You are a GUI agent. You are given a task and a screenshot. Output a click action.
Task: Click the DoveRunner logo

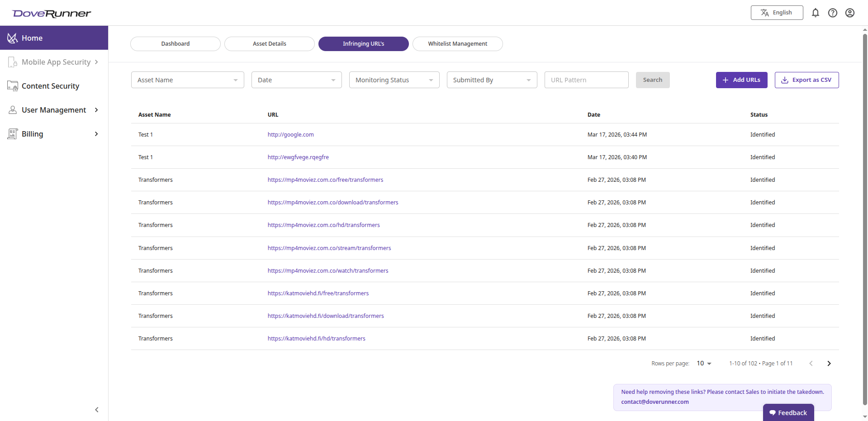pyautogui.click(x=51, y=13)
